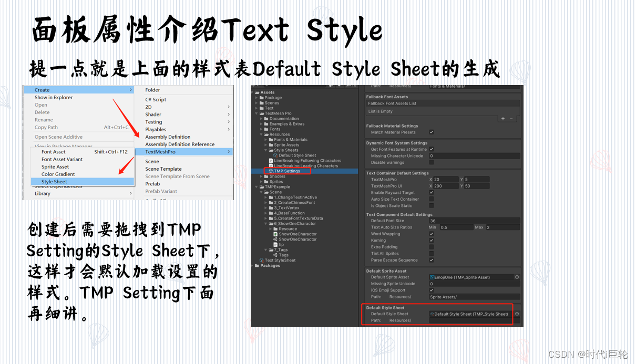Click the Sprites folder icon
Viewport: 636px width, 364px height.
pos(266,182)
